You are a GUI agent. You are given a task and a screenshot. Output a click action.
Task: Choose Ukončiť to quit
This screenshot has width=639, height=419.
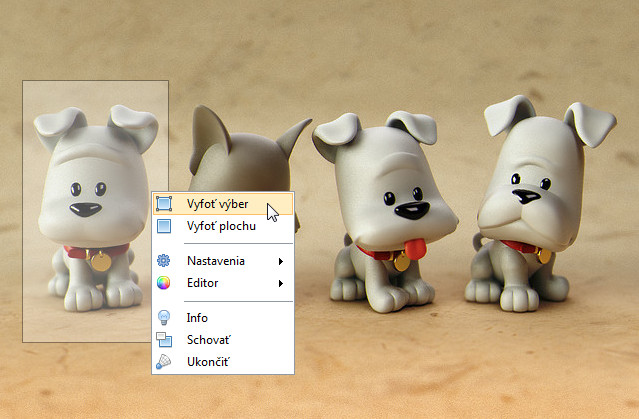[223, 362]
